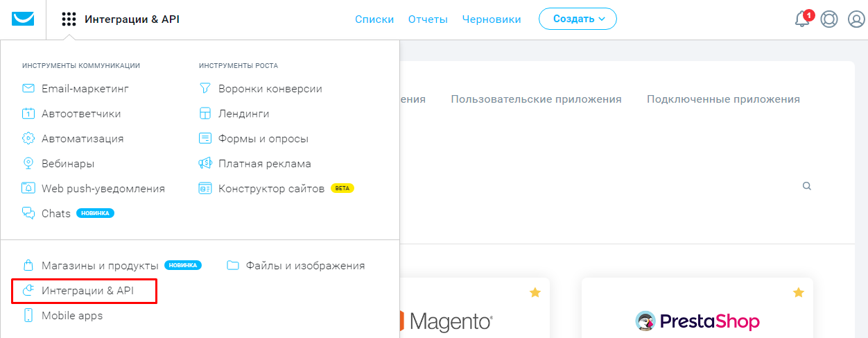The height and width of the screenshot is (338, 868).
Task: Open notifications bell with red badge
Action: [x=802, y=19]
